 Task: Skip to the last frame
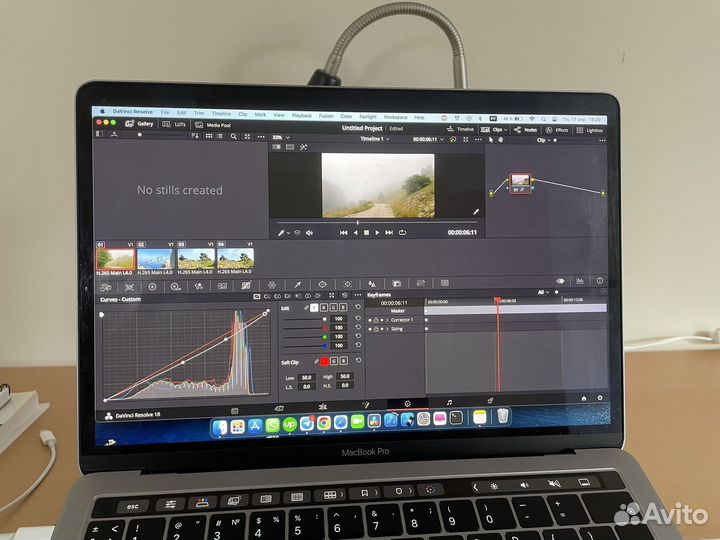389,233
